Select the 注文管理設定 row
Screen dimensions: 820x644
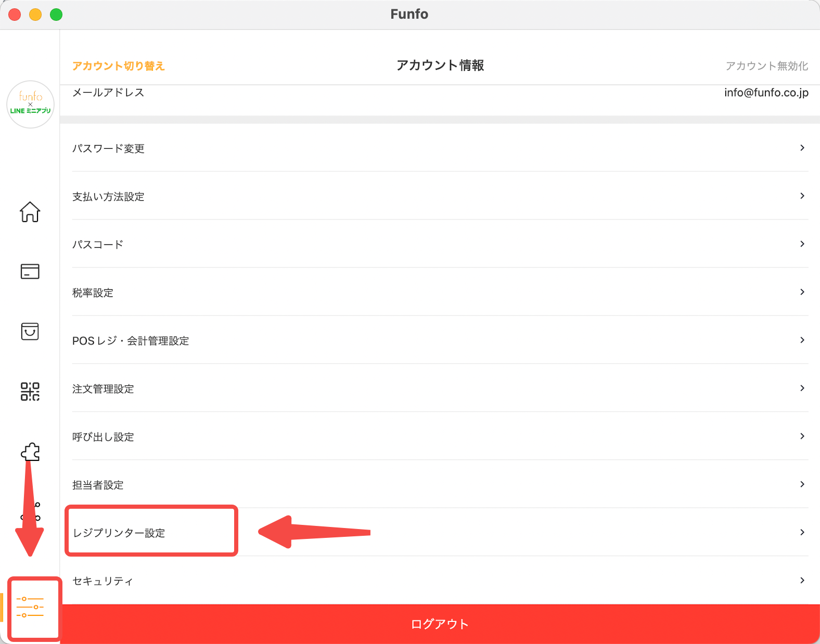coord(103,389)
